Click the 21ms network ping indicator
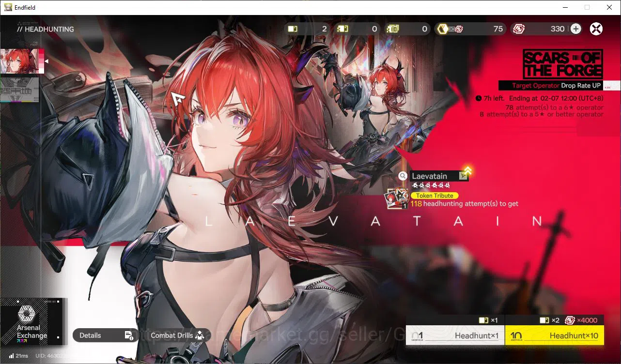621x364 pixels. pyautogui.click(x=19, y=356)
